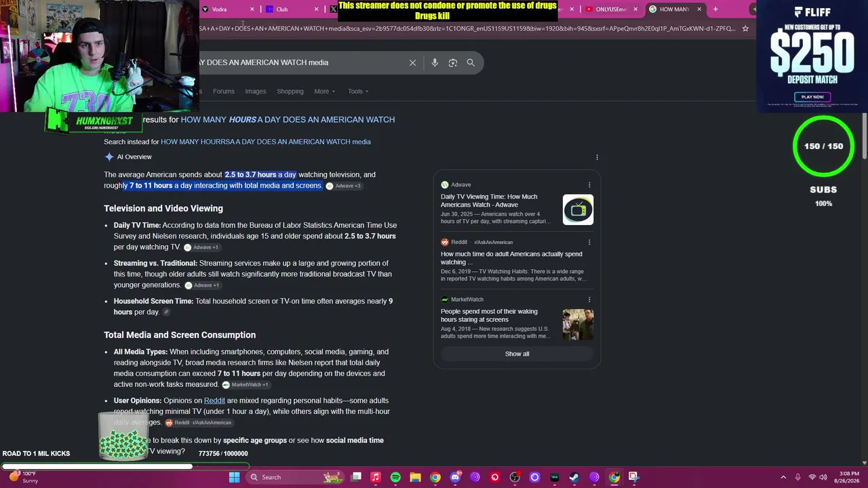Open Reddit result options menu

589,242
